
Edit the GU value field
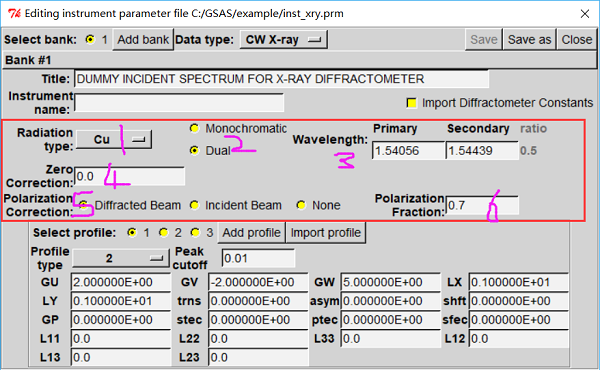pyautogui.click(x=121, y=282)
